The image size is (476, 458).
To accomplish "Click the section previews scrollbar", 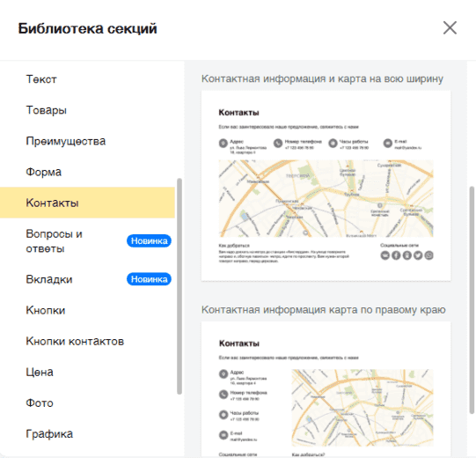I will [472, 300].
